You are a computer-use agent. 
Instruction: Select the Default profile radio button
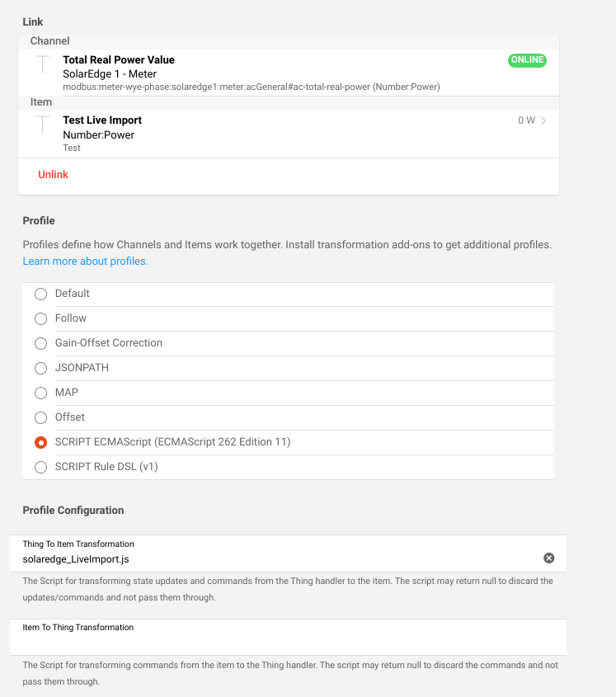point(40,294)
